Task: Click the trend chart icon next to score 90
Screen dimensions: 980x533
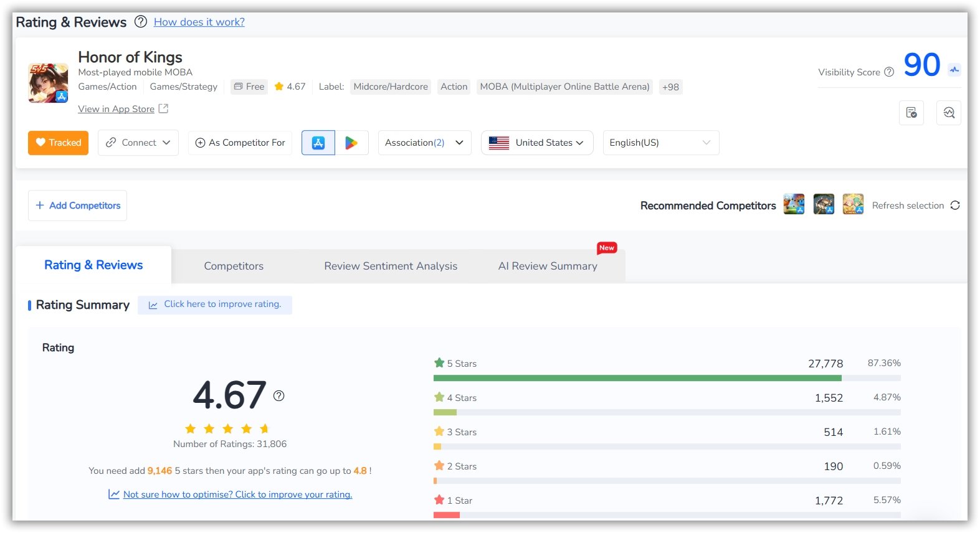Action: pyautogui.click(x=954, y=70)
